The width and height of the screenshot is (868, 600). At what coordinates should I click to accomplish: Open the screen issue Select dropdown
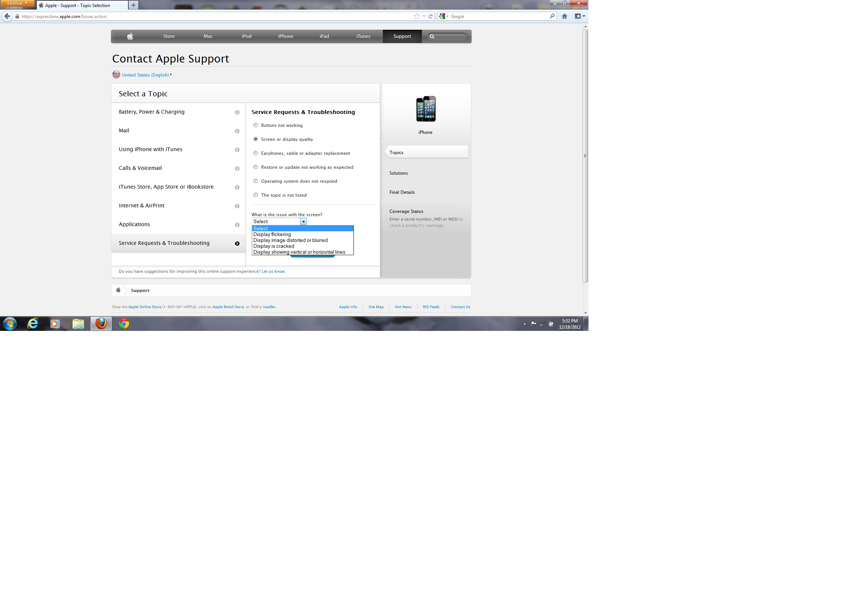click(x=279, y=221)
